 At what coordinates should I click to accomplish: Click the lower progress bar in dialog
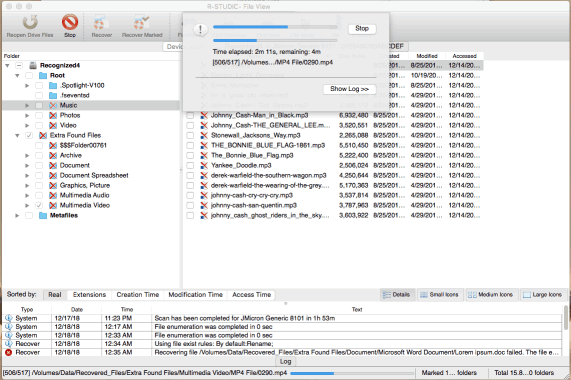[x=275, y=40]
